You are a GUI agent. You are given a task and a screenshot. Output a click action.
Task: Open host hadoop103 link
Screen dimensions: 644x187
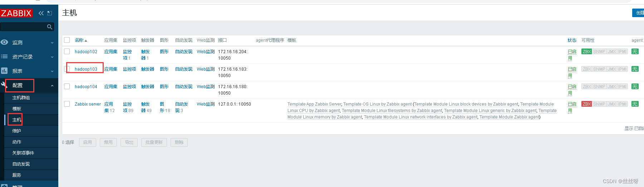[x=86, y=69]
